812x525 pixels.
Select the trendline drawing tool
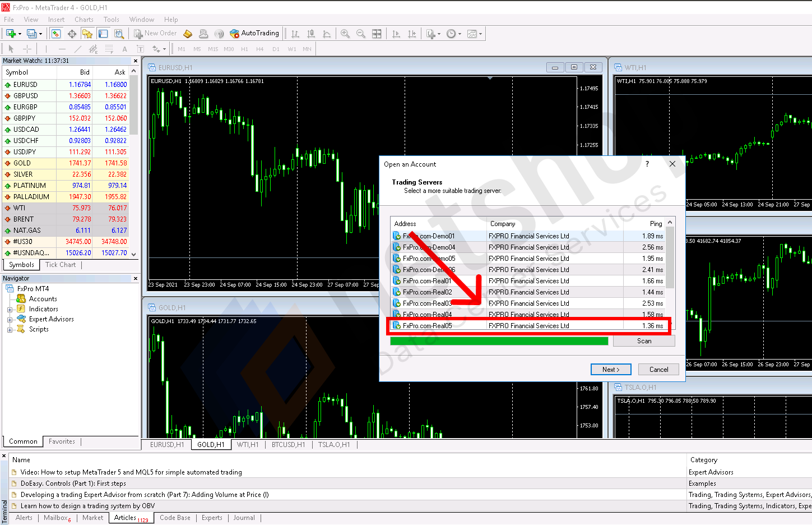tap(77, 49)
